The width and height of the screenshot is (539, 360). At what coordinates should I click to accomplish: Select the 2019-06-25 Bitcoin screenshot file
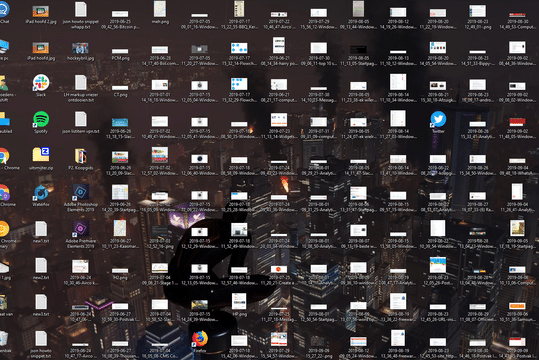[x=120, y=19]
